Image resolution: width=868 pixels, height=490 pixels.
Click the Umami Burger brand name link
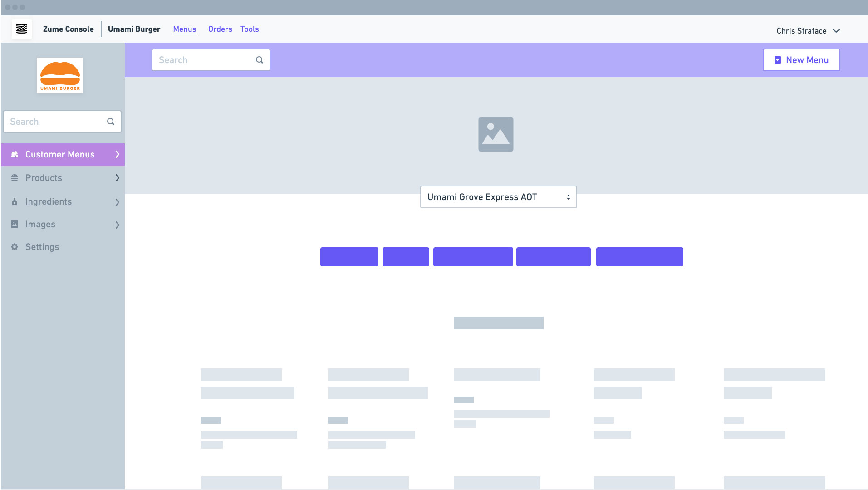[134, 29]
